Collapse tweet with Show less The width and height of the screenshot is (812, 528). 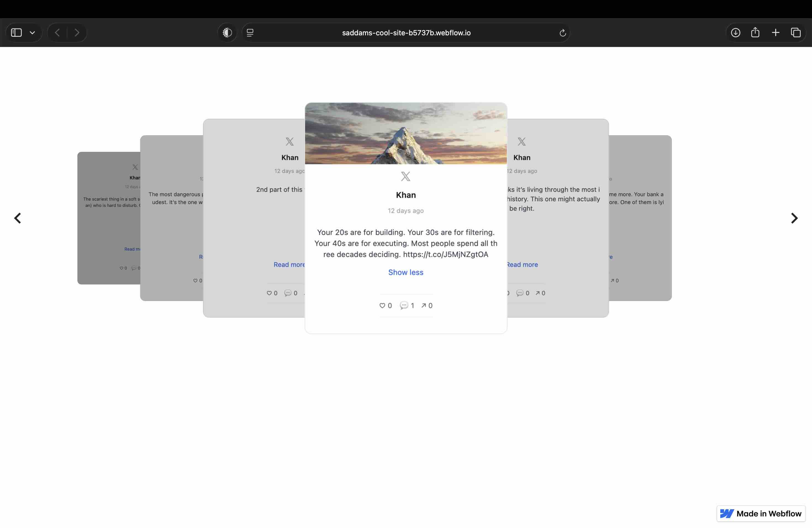[406, 272]
